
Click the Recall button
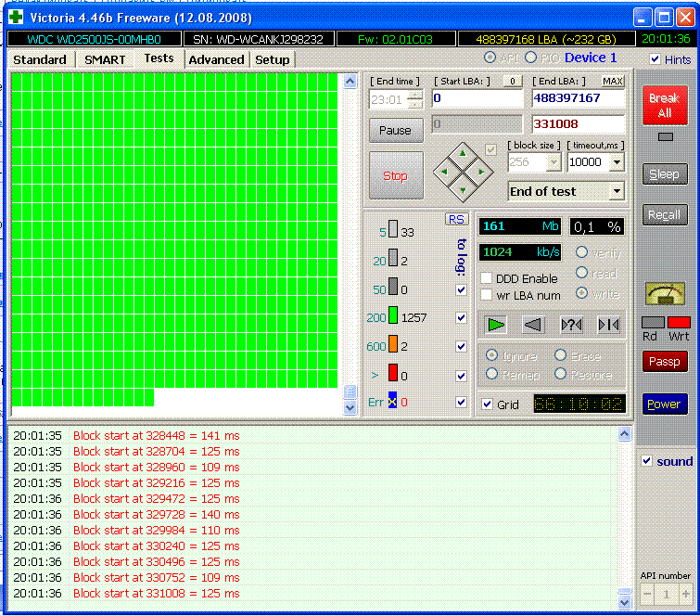[x=665, y=215]
